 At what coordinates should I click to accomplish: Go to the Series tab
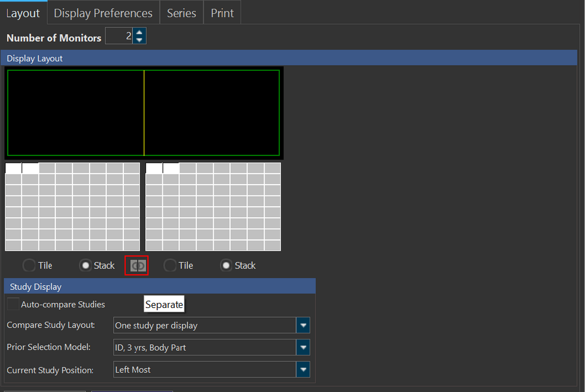pyautogui.click(x=181, y=13)
